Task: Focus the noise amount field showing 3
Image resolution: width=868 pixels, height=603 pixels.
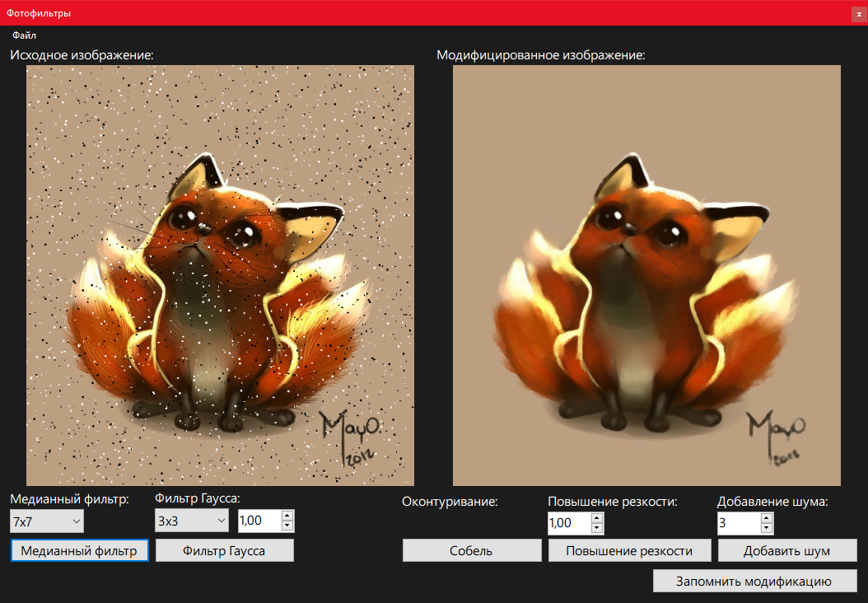Action: coord(739,523)
